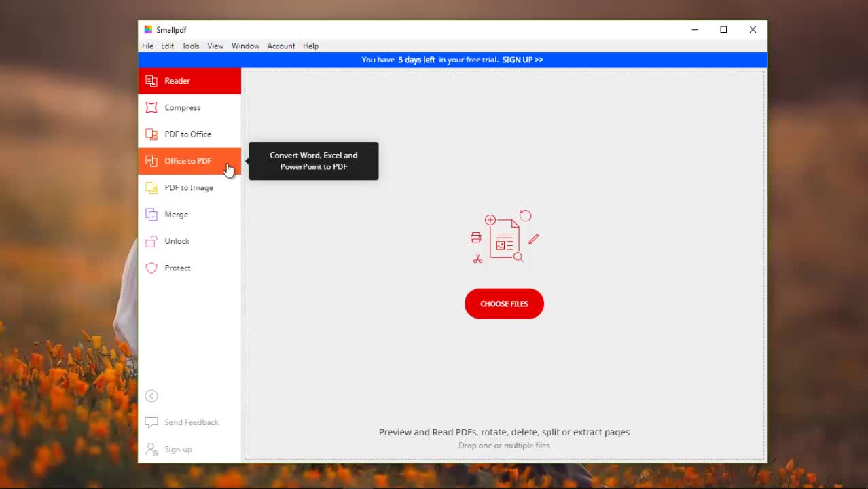
Task: Click the Sign-up link text
Action: (179, 450)
